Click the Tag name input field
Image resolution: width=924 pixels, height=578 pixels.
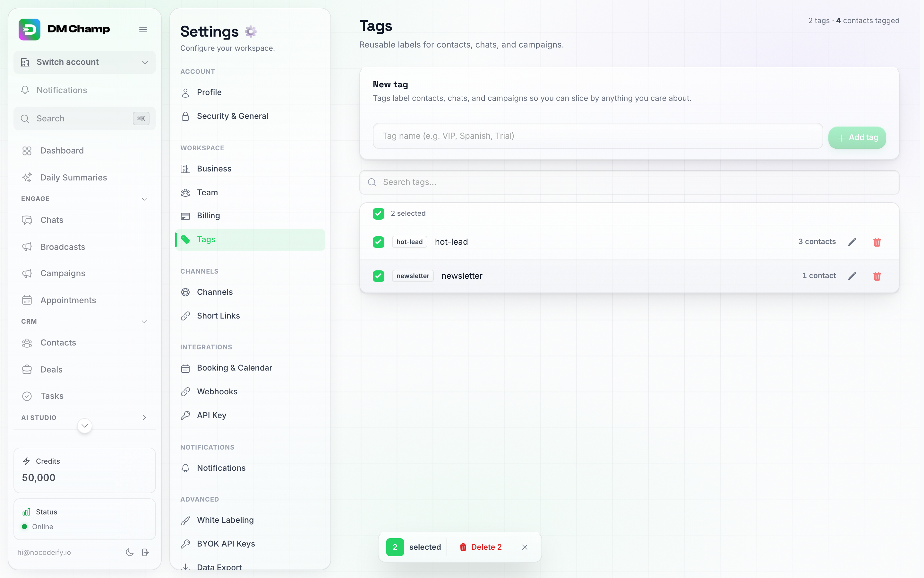point(598,136)
